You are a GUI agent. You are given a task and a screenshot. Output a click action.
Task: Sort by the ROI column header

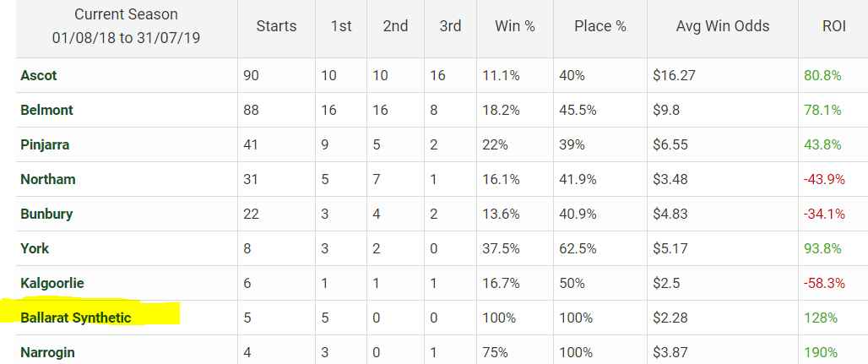pos(833,26)
